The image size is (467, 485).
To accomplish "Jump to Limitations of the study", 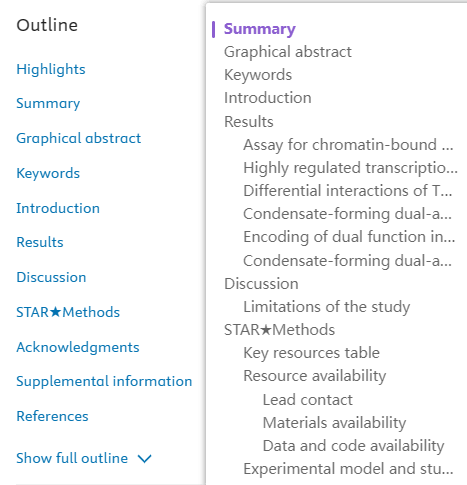I will (x=327, y=307).
